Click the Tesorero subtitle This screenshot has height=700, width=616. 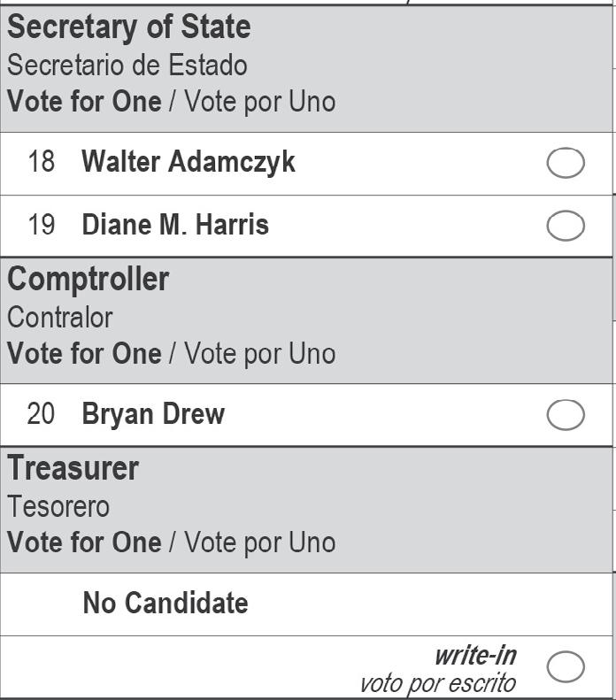click(x=58, y=506)
